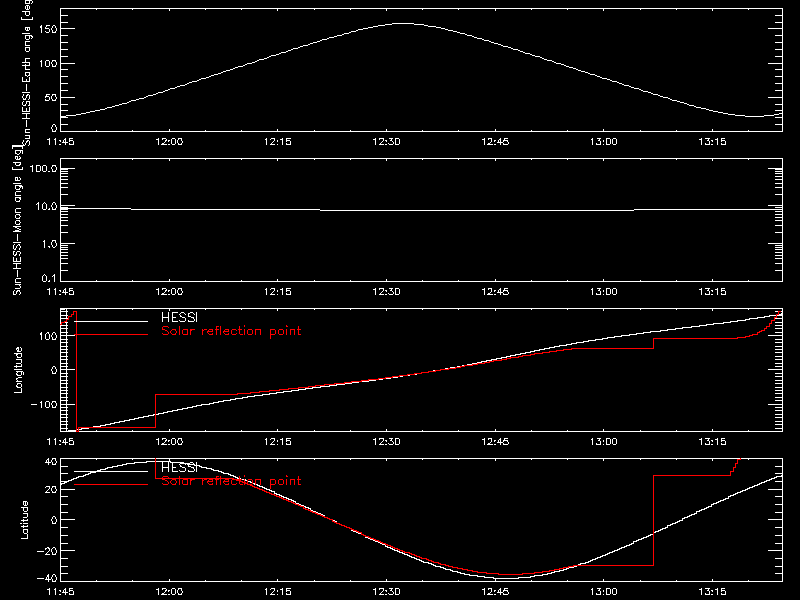
Task: Click 12:45 time label under Moon angle plot
Action: (x=495, y=292)
